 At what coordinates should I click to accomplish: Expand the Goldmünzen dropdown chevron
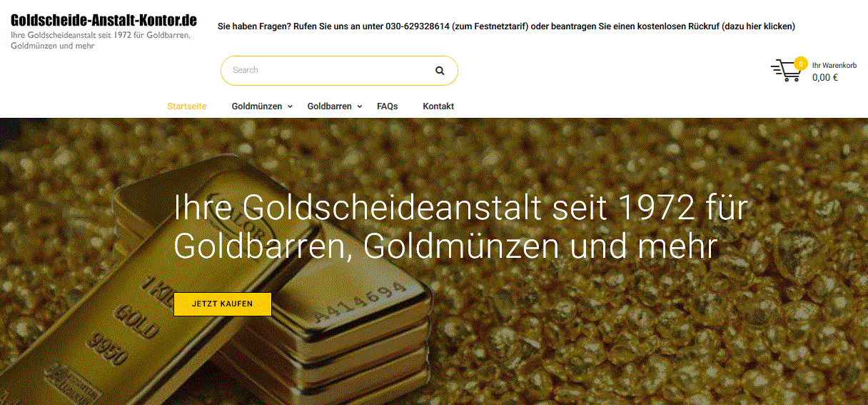coord(290,107)
